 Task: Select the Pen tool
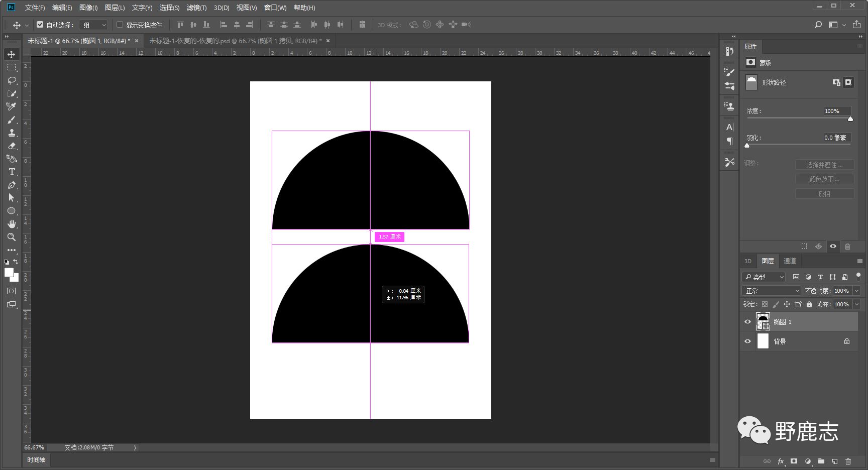(x=12, y=185)
